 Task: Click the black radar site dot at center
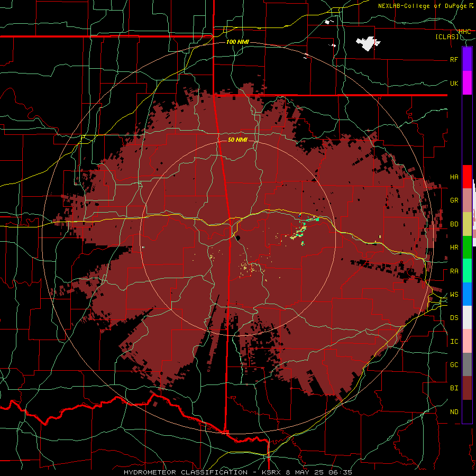[237, 237]
